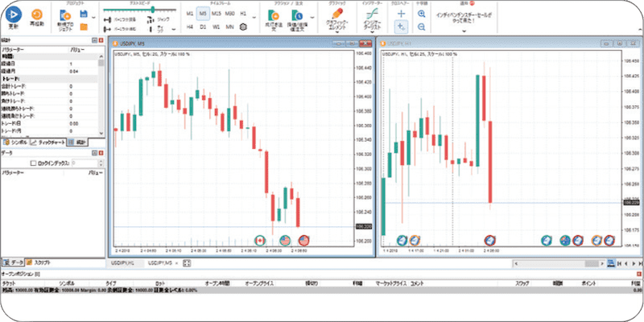Screen dimensions: 644x322
Task: Select the M5 timeframe toggle
Action: 201,14
